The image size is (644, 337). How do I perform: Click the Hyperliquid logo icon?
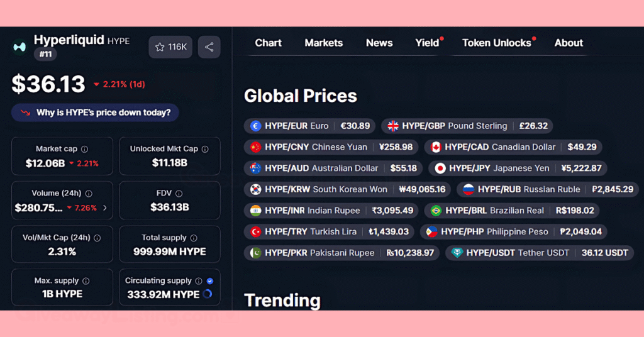pyautogui.click(x=19, y=47)
